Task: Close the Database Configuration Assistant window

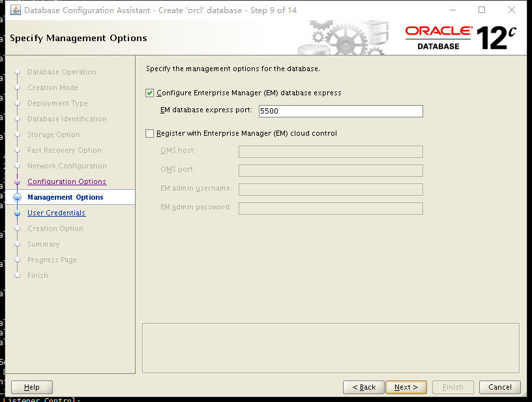Action: pos(512,10)
